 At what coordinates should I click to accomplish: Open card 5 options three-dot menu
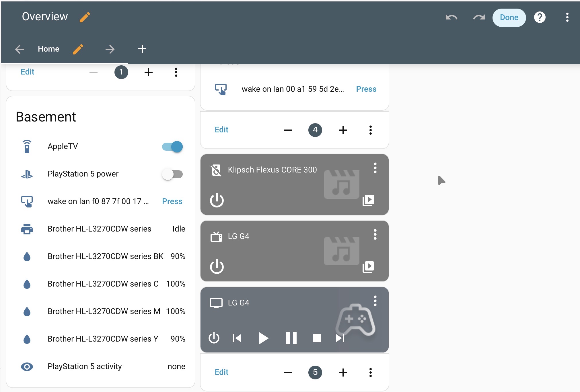coord(370,373)
